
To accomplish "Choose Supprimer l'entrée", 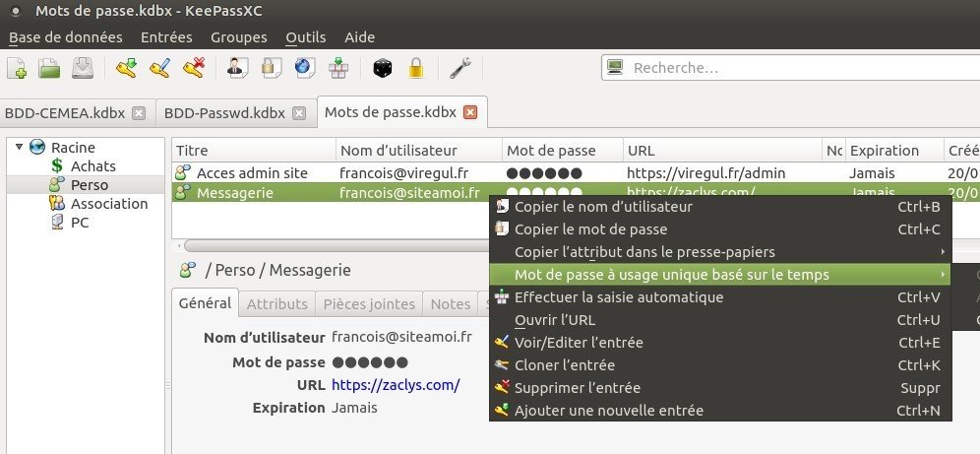I will 720,388.
